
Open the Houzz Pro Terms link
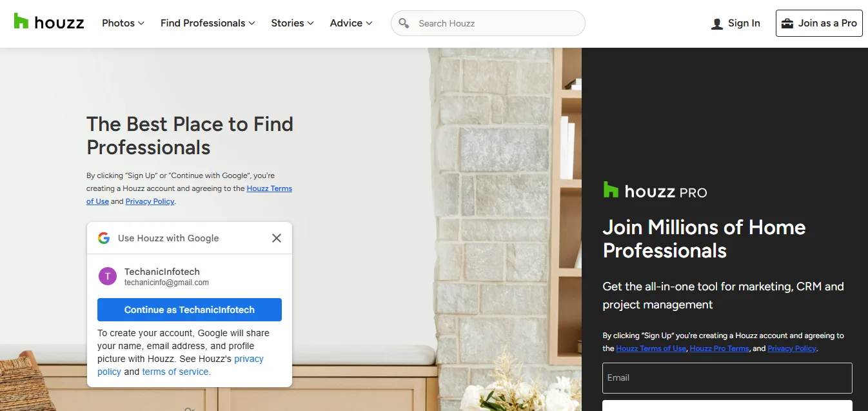coord(719,348)
